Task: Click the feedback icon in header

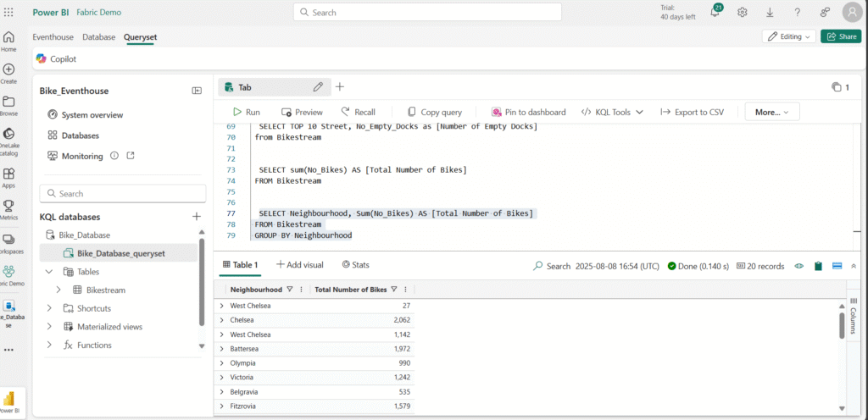Action: [x=825, y=12]
